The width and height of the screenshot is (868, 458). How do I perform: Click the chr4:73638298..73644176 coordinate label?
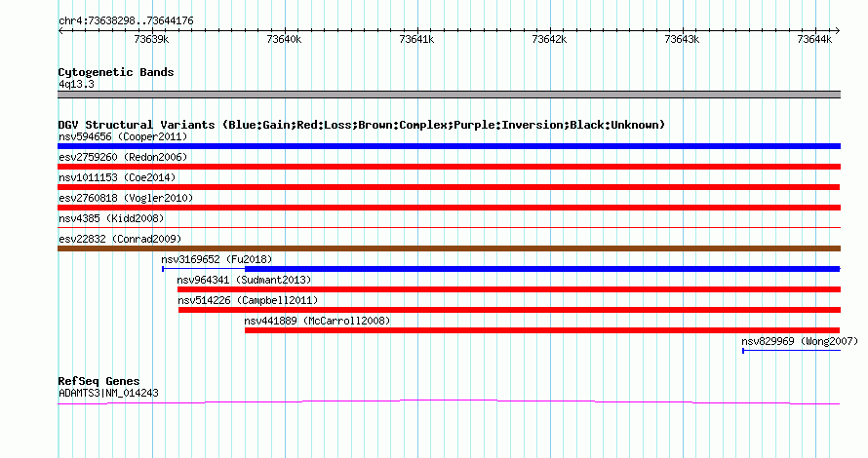pyautogui.click(x=126, y=21)
